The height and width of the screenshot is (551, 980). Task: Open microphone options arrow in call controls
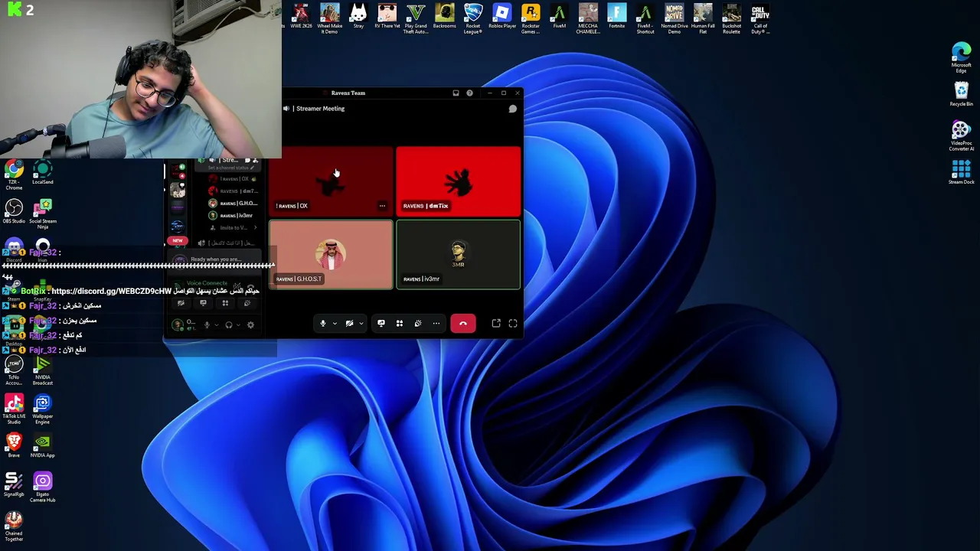pyautogui.click(x=335, y=324)
